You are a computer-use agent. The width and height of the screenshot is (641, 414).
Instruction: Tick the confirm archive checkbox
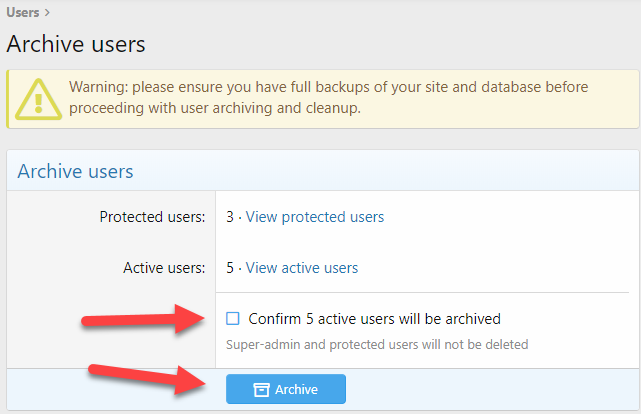click(x=233, y=318)
